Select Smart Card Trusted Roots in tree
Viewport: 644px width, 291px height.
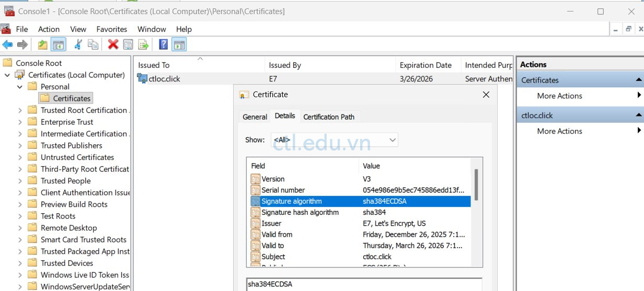(84, 240)
